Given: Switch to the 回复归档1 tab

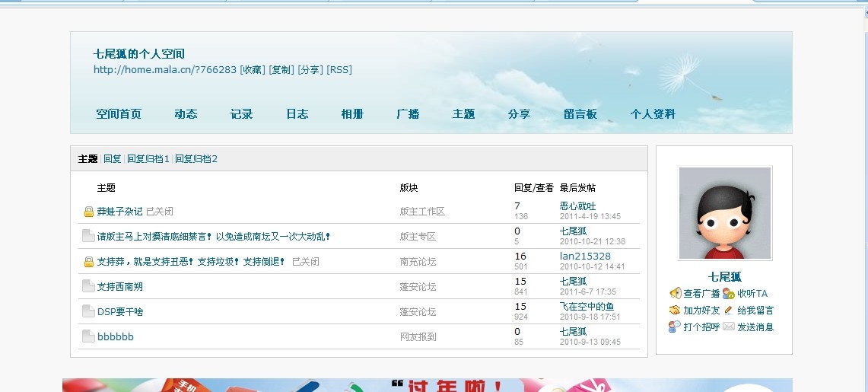Looking at the screenshot, I should click(148, 159).
